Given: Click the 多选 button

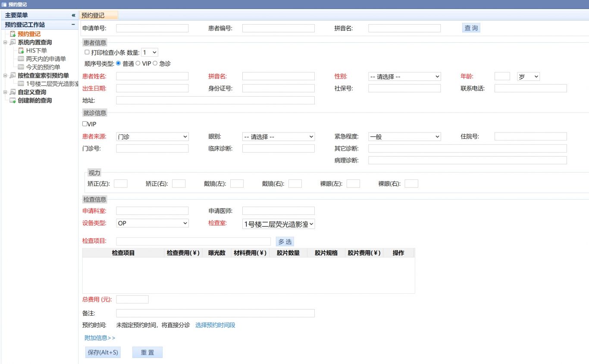Looking at the screenshot, I should pyautogui.click(x=285, y=242).
